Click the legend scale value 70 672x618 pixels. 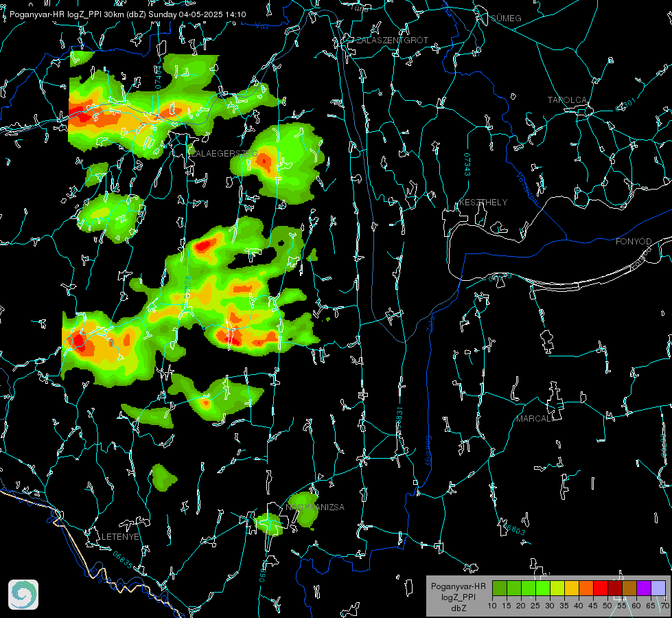(x=665, y=606)
